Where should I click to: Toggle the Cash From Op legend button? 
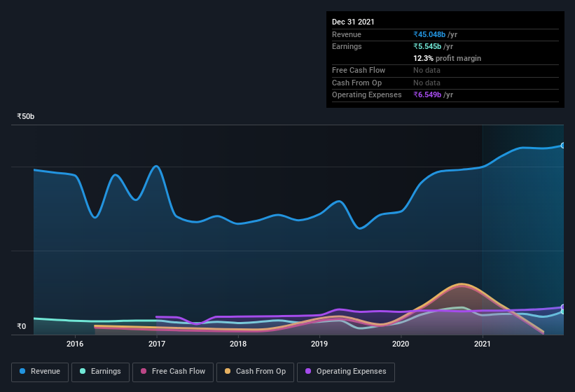(x=255, y=372)
